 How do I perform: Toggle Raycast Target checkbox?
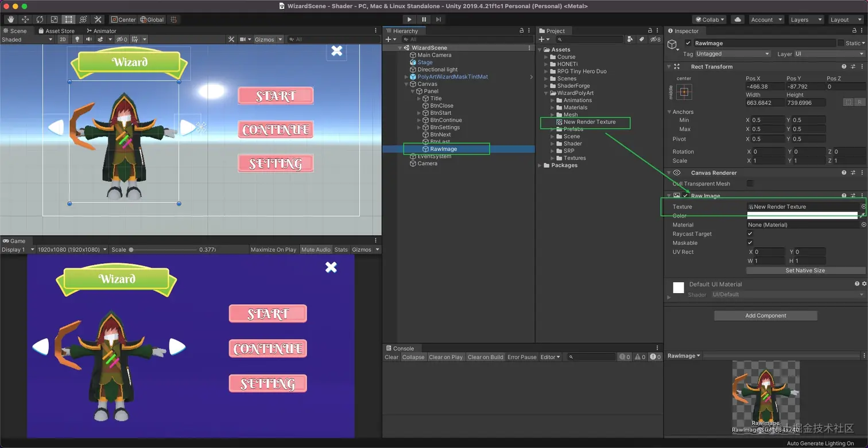coord(750,234)
